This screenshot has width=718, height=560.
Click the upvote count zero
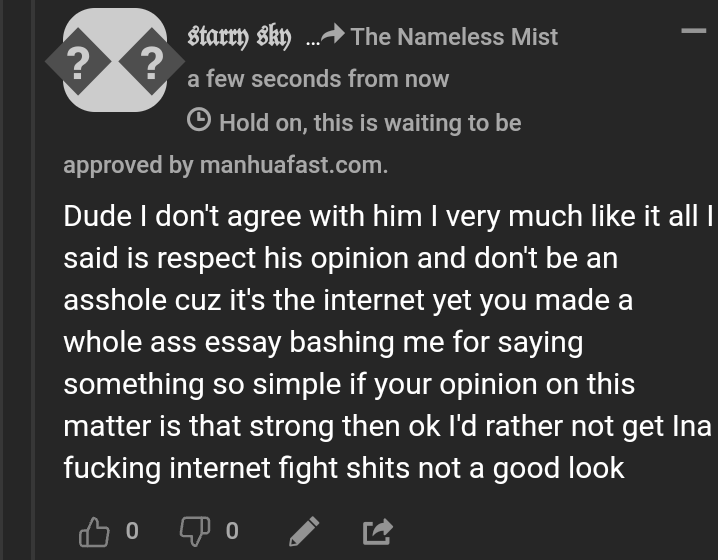pos(132,531)
